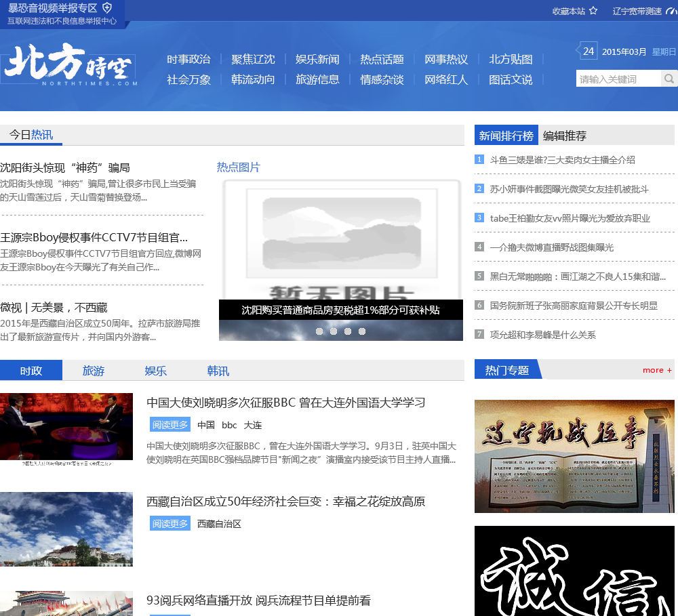
Task: Select the third carousel dot
Action: [348, 331]
